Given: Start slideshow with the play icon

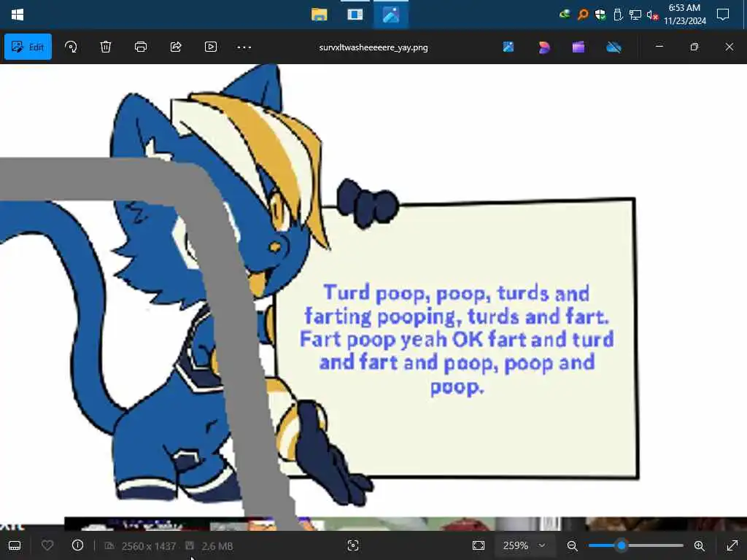Looking at the screenshot, I should point(211,47).
